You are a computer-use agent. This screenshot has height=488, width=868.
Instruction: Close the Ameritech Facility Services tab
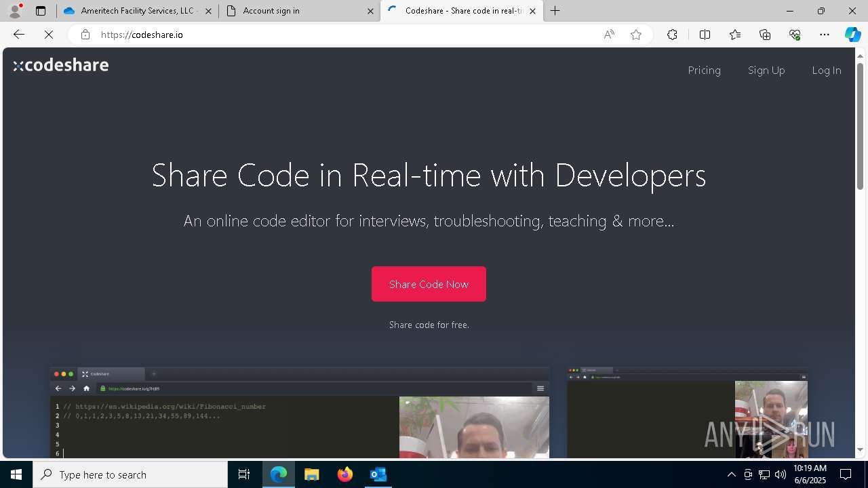[208, 11]
